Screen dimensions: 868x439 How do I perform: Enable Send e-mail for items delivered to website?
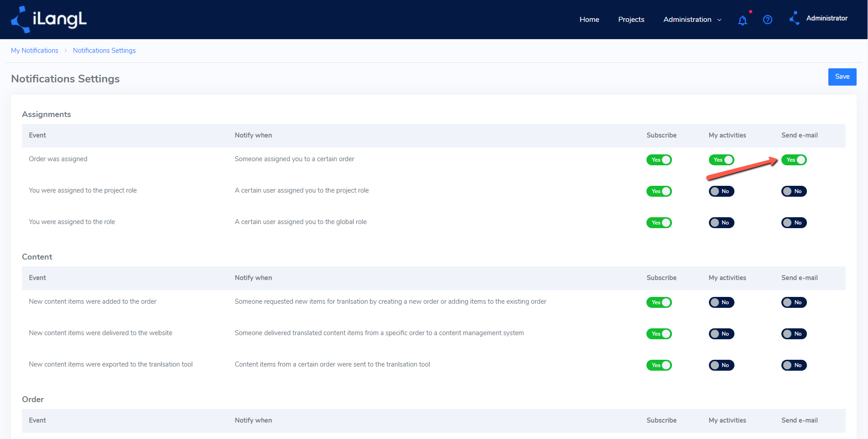pyautogui.click(x=794, y=334)
